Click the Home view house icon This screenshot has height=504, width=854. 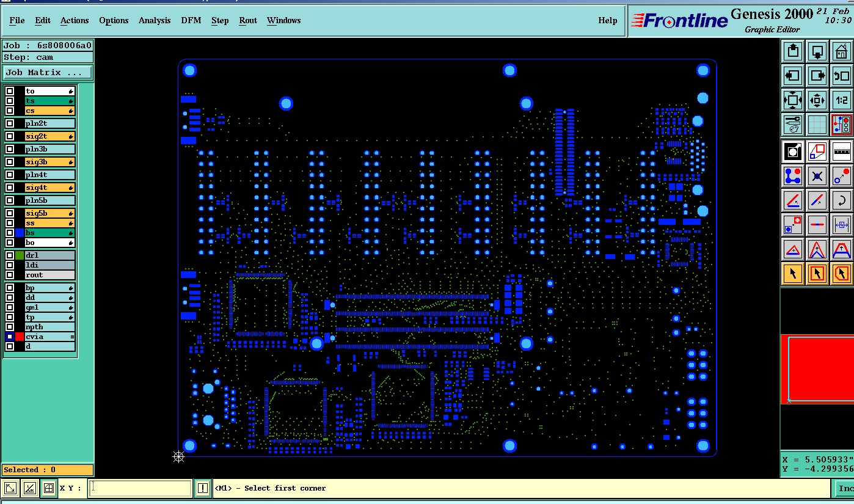click(x=842, y=51)
